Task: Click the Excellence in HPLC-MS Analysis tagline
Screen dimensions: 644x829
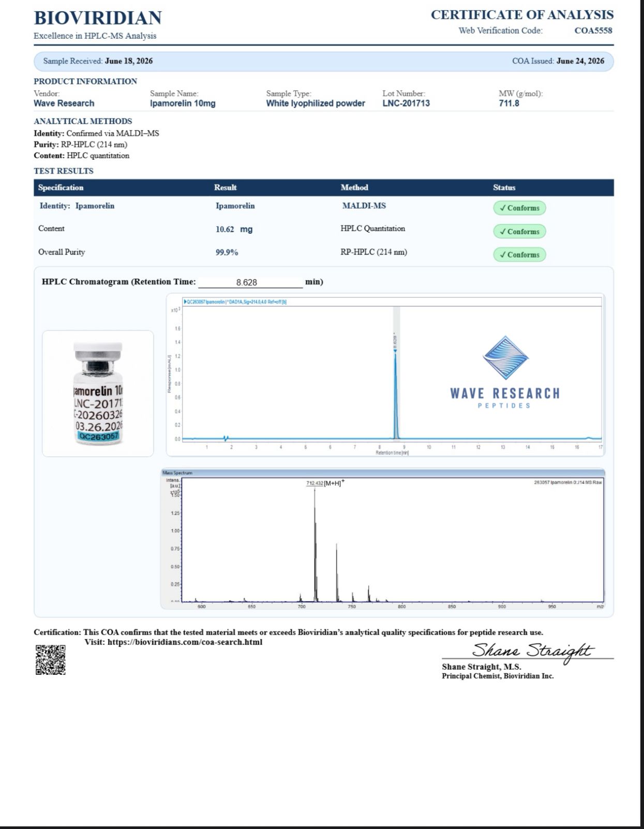Action: (x=95, y=36)
